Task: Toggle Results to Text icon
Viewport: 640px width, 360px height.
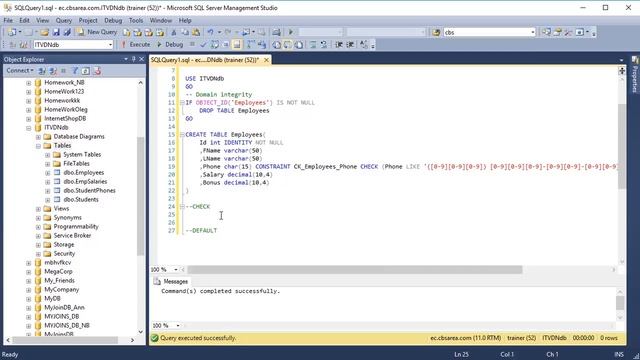Action: (276, 44)
